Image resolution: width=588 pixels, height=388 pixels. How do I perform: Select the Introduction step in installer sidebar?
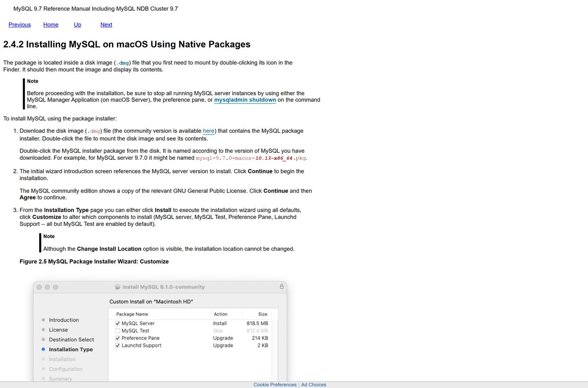pos(64,320)
